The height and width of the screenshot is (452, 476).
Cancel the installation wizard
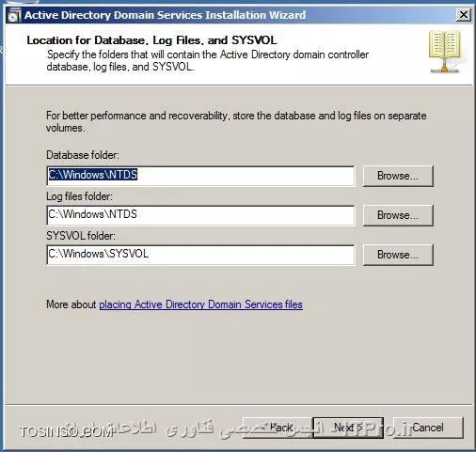point(428,428)
